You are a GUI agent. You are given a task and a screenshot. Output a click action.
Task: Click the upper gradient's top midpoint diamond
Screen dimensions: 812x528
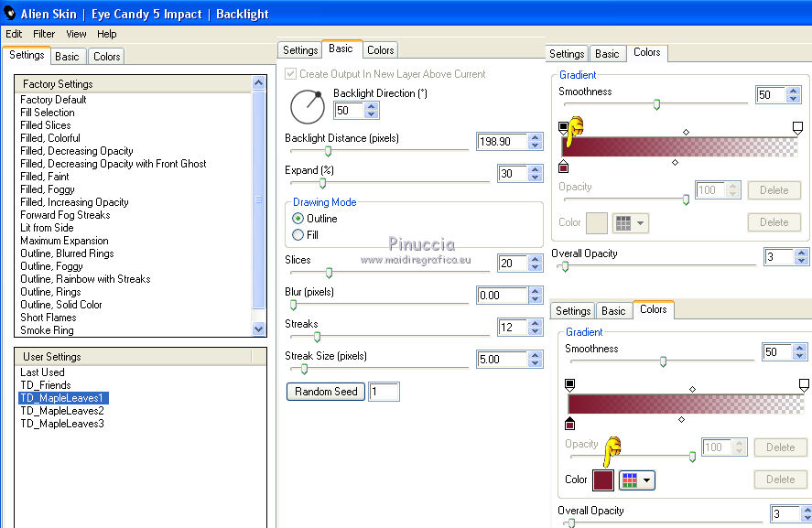(x=687, y=133)
